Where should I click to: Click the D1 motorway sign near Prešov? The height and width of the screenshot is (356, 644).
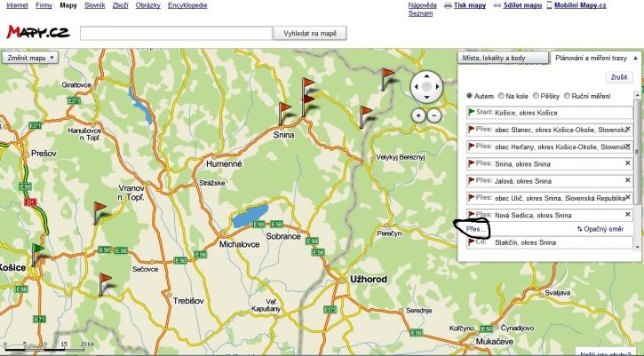[29, 202]
